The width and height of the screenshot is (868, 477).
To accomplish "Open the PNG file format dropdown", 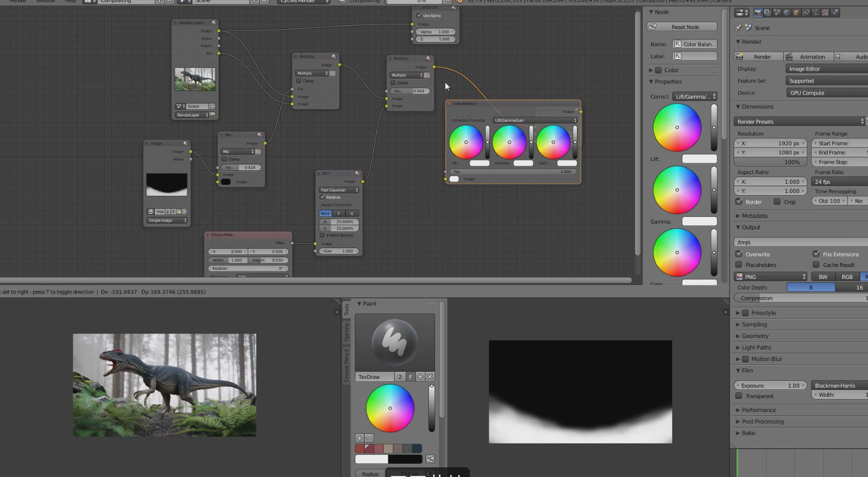I will click(x=771, y=277).
